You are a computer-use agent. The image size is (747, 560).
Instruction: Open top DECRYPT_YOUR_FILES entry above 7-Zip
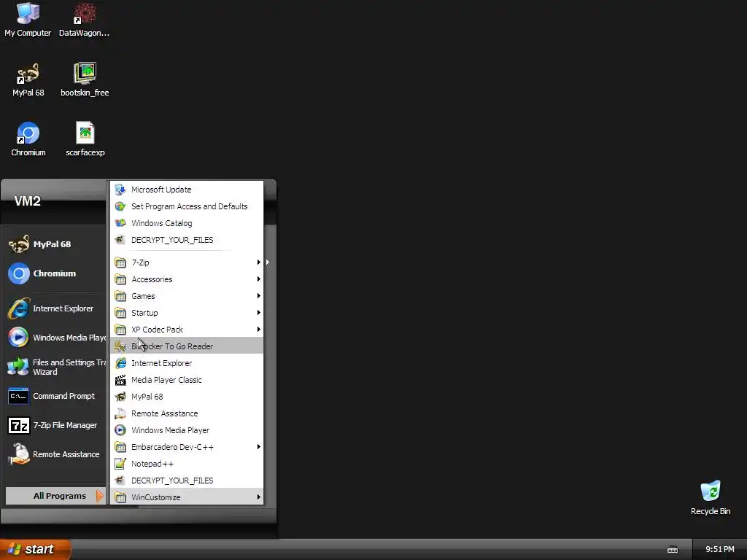(x=187, y=240)
